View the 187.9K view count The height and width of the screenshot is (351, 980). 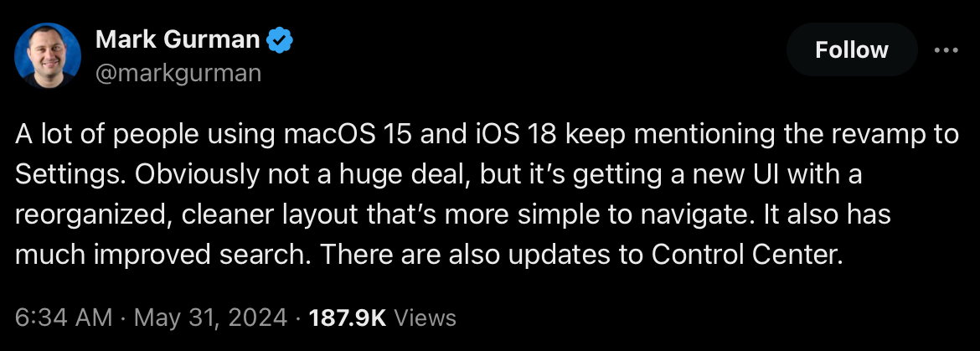pyautogui.click(x=348, y=317)
